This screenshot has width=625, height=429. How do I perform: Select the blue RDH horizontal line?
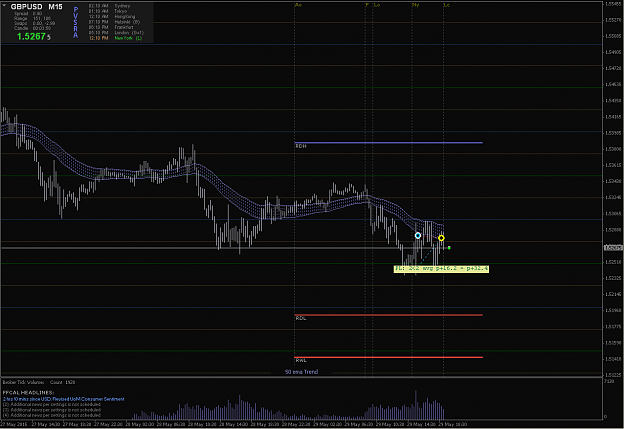(389, 142)
